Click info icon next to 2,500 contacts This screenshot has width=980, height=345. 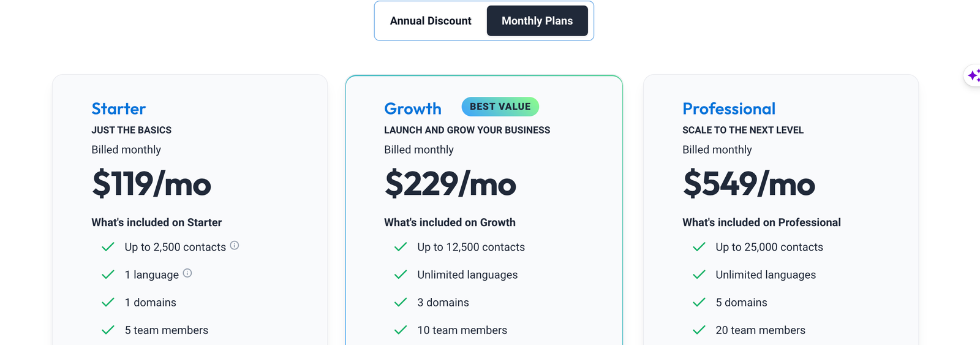point(235,245)
